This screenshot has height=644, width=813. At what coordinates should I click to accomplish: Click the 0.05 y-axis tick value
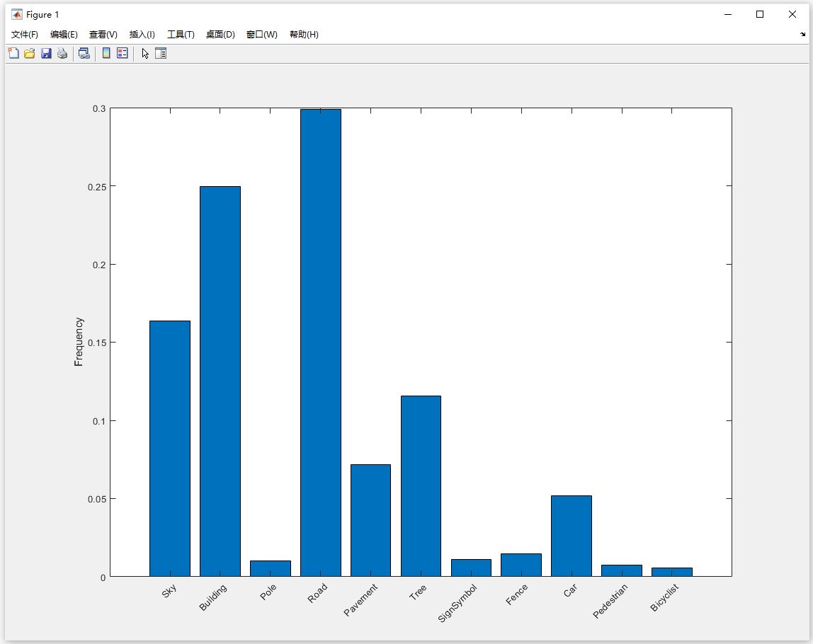(97, 499)
